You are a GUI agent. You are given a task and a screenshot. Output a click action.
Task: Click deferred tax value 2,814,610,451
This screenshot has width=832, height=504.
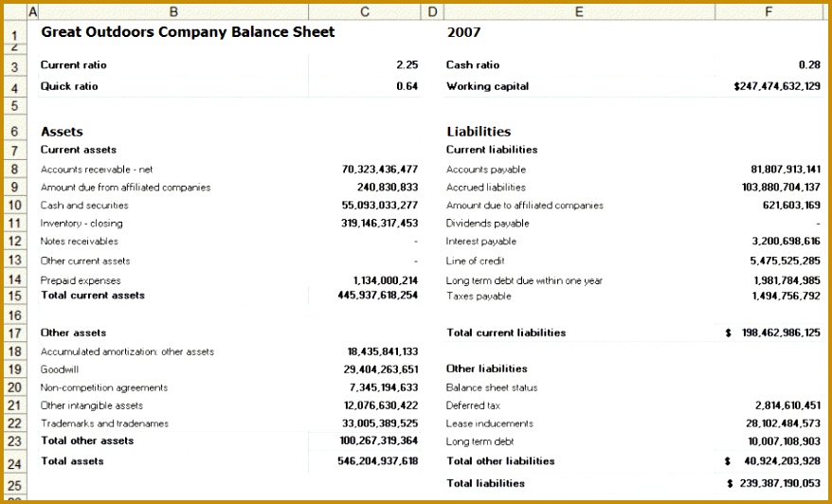[788, 405]
